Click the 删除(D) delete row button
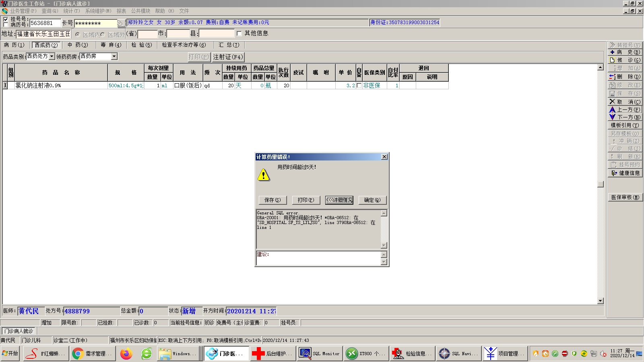Viewport: 644px width, 362px height. click(625, 76)
